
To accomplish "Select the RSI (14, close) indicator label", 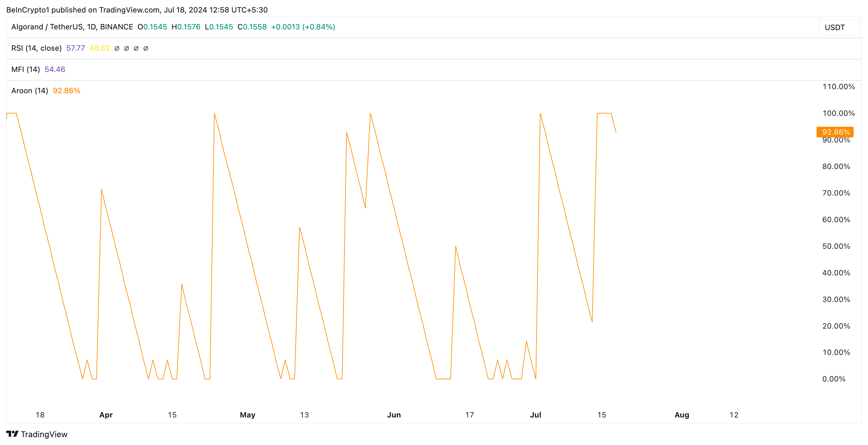I will coord(36,48).
